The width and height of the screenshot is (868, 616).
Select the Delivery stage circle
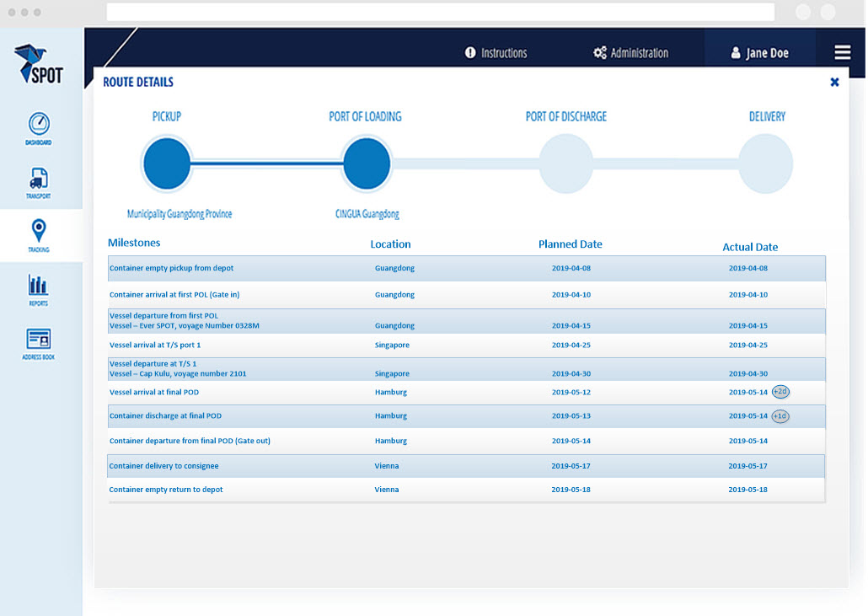pos(765,163)
